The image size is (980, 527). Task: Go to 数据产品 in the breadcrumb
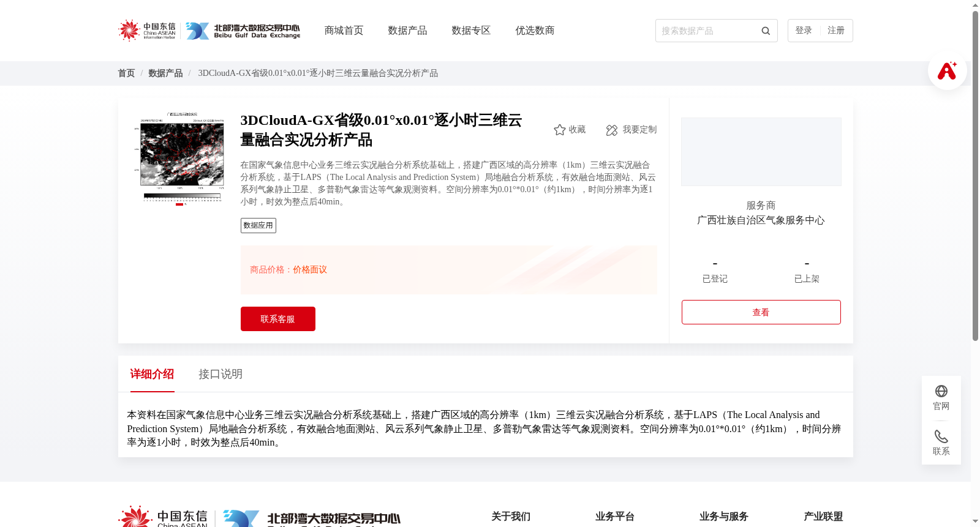click(x=165, y=73)
